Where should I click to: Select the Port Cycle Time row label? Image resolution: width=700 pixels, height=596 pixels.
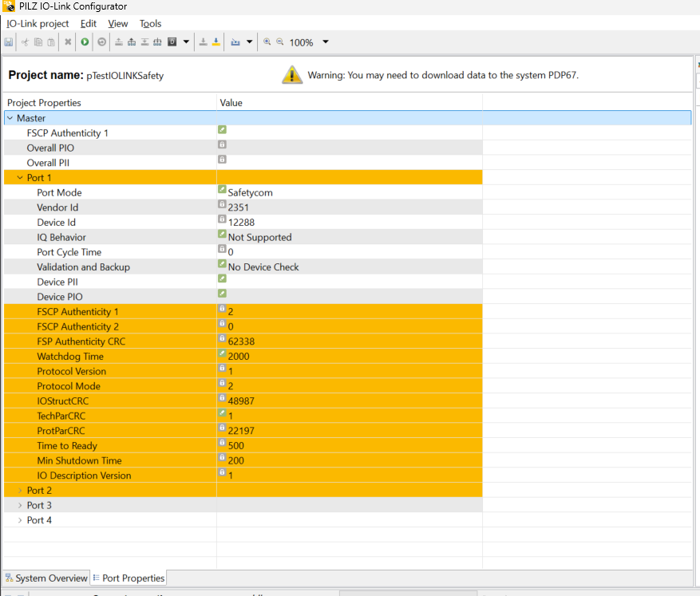[x=69, y=252]
